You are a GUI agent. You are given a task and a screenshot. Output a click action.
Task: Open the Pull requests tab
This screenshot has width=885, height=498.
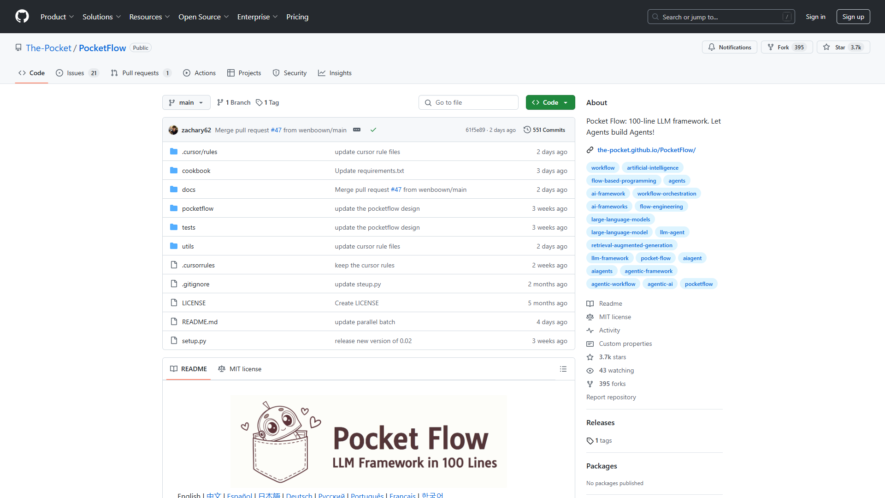(141, 73)
